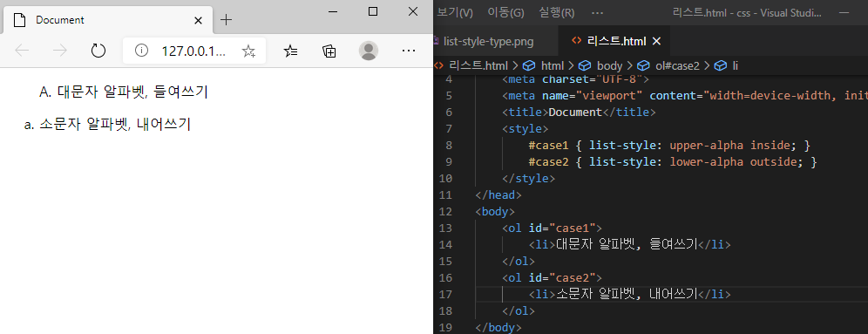The width and height of the screenshot is (868, 334).
Task: Click 리스트.html in the breadcrumb
Action: coord(478,66)
